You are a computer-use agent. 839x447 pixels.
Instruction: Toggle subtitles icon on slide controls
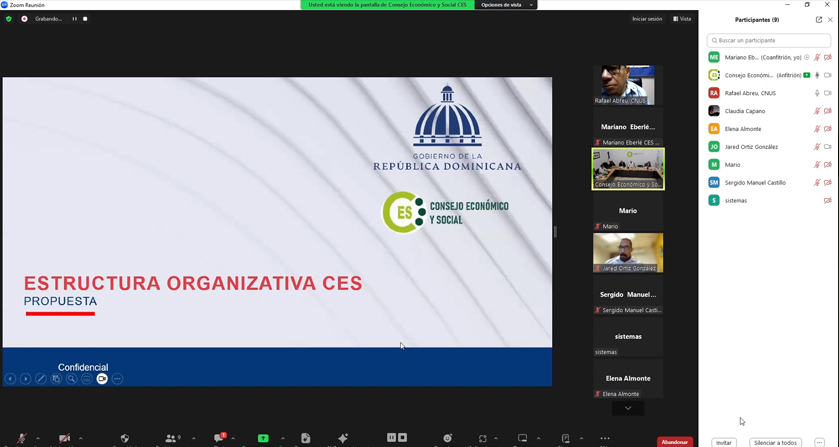[x=87, y=378]
